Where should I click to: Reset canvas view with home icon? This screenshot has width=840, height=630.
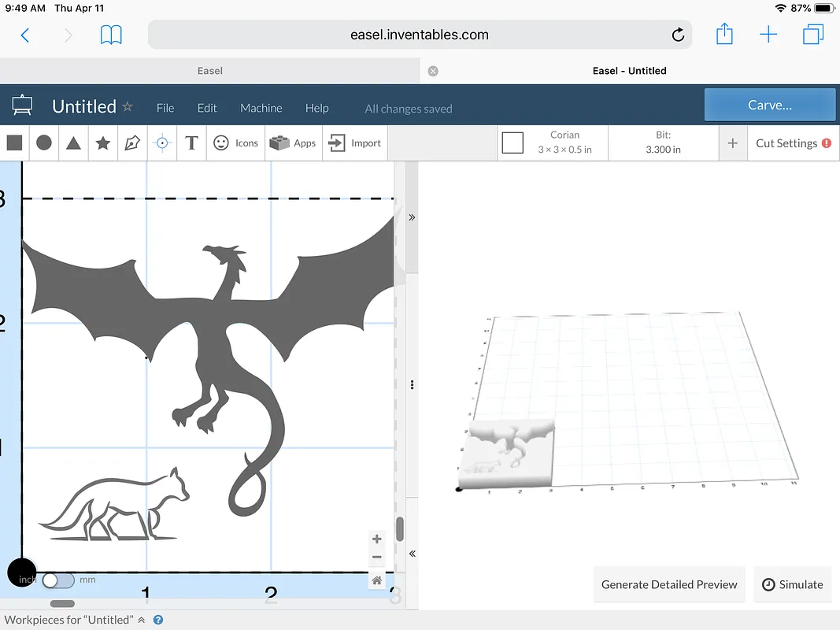click(376, 580)
